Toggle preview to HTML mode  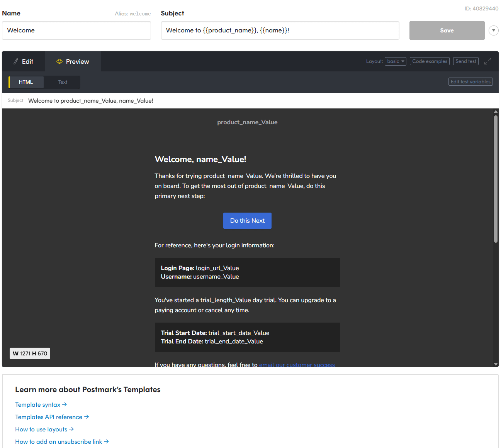[x=26, y=82]
